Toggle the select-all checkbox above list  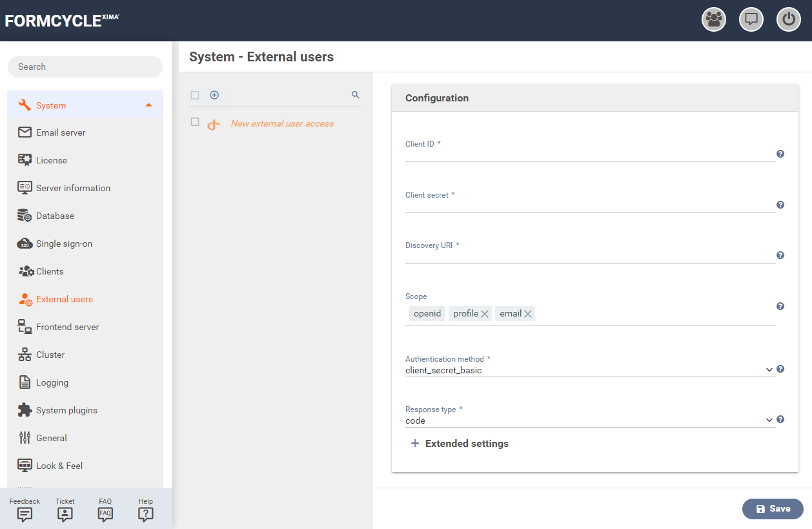pyautogui.click(x=195, y=96)
